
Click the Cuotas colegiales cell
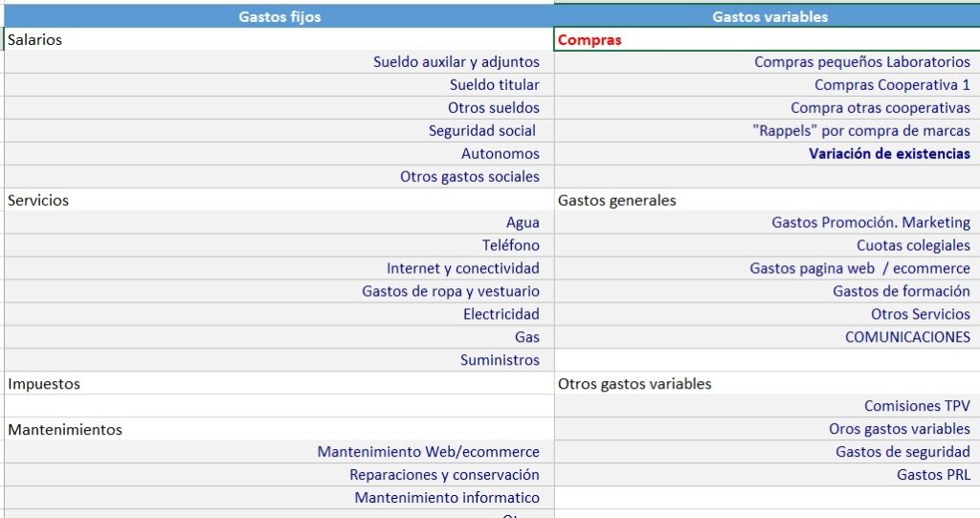coord(767,245)
